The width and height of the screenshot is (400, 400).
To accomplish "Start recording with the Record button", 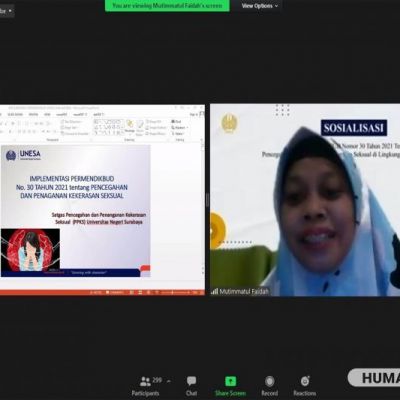I will click(269, 386).
